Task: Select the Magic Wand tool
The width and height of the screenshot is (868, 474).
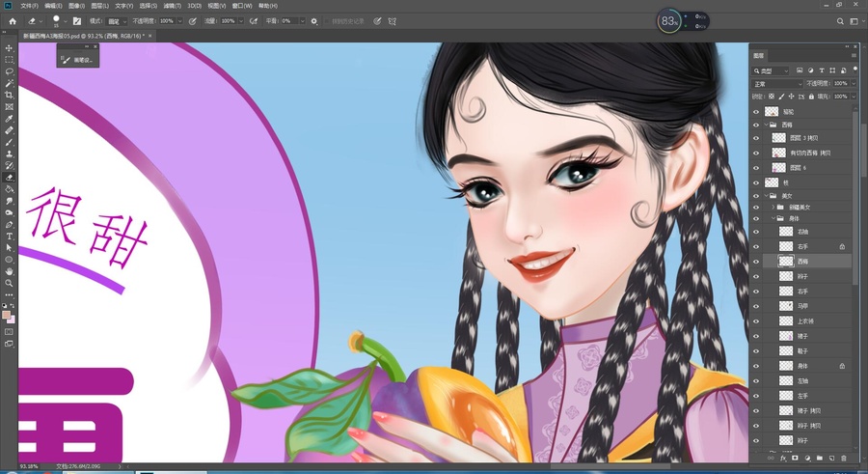Action: pos(9,83)
